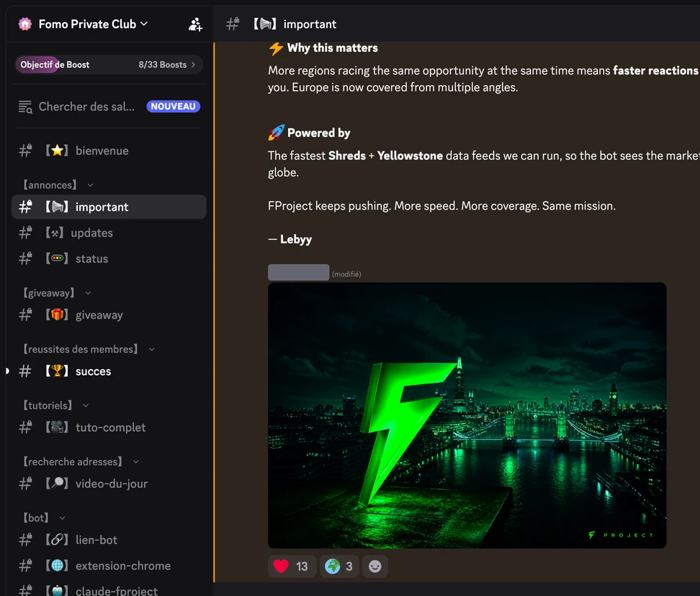Viewport: 700px width, 596px height.
Task: Click the gift emoji beside giveaway
Action: pyautogui.click(x=57, y=315)
